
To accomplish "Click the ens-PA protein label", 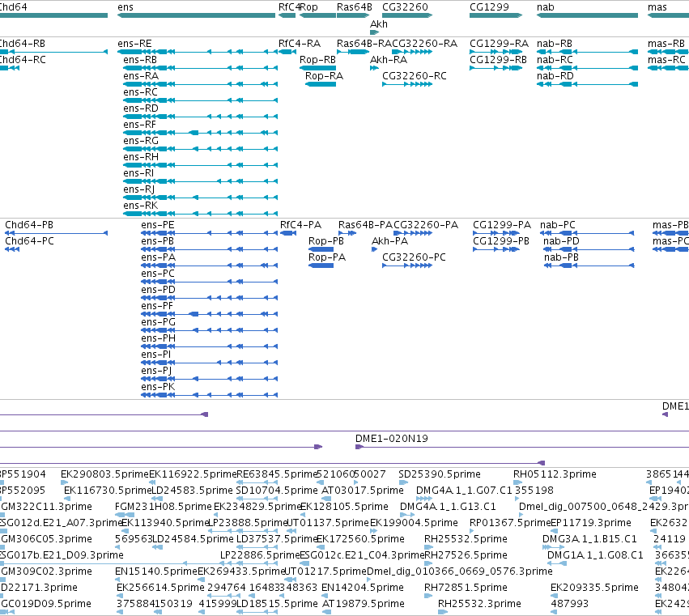I will [158, 257].
